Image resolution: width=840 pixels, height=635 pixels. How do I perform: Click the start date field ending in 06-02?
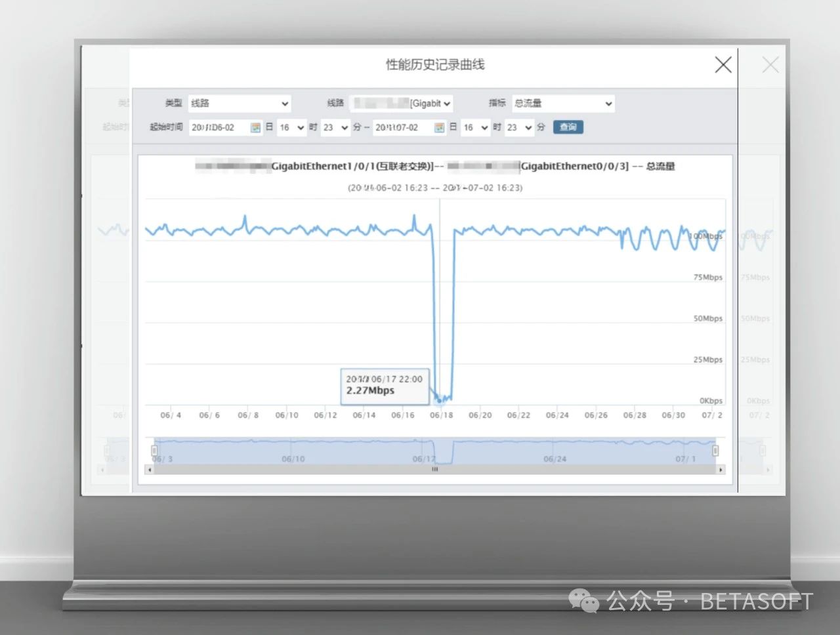click(219, 128)
